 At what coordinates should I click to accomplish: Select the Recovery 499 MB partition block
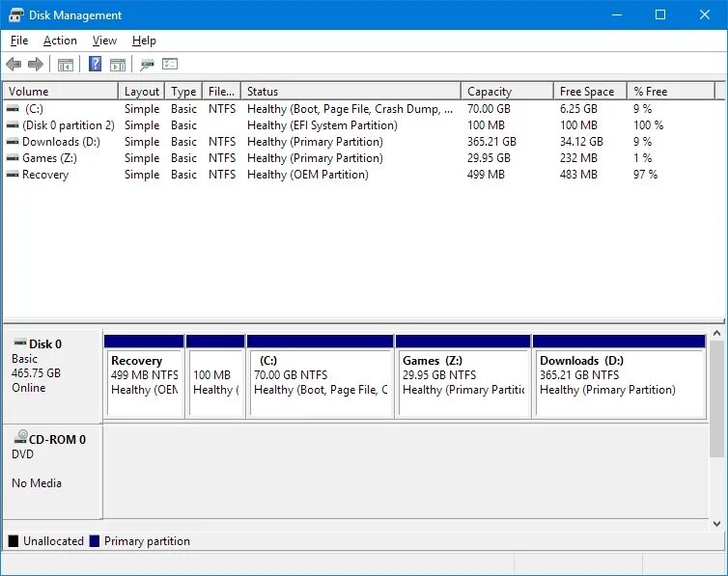pos(144,376)
